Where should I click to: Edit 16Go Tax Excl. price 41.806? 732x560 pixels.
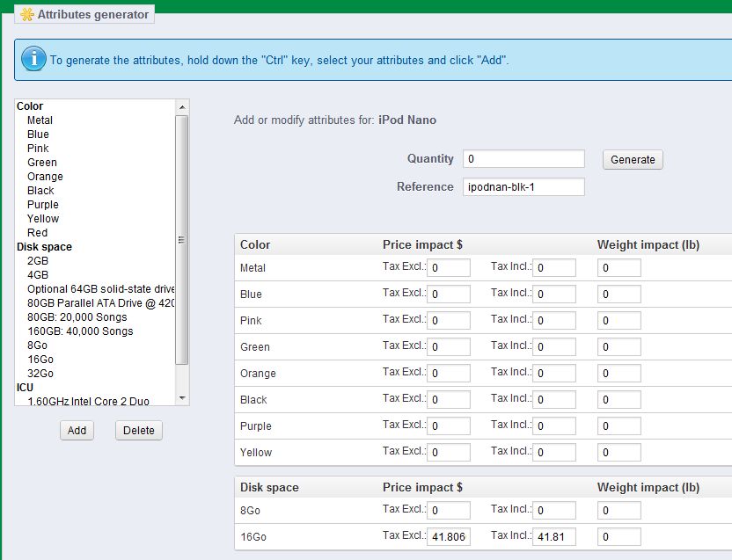449,537
